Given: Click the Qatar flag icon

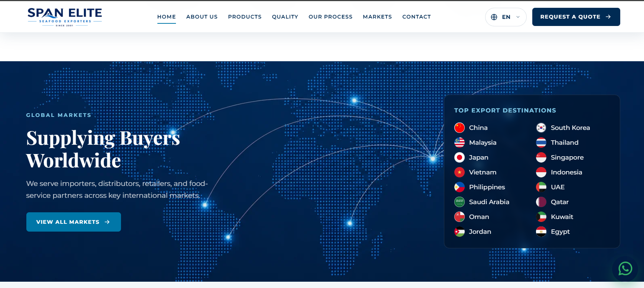Looking at the screenshot, I should (541, 202).
